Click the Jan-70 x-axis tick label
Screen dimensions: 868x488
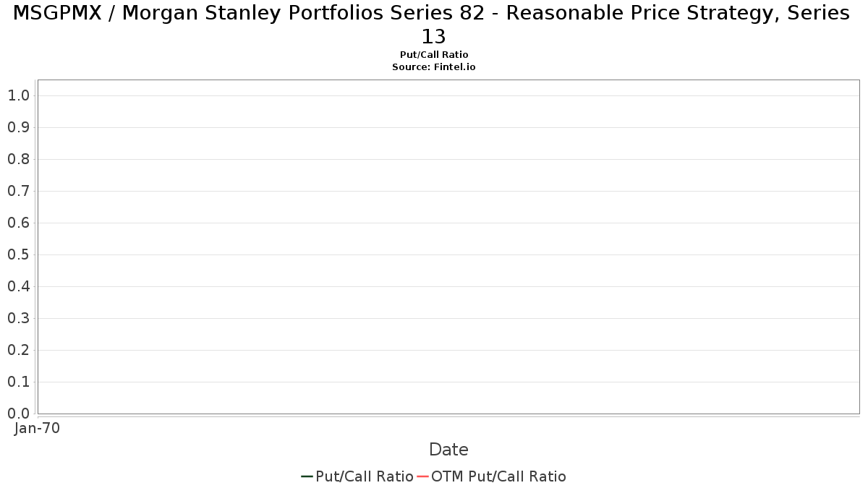pyautogui.click(x=37, y=428)
